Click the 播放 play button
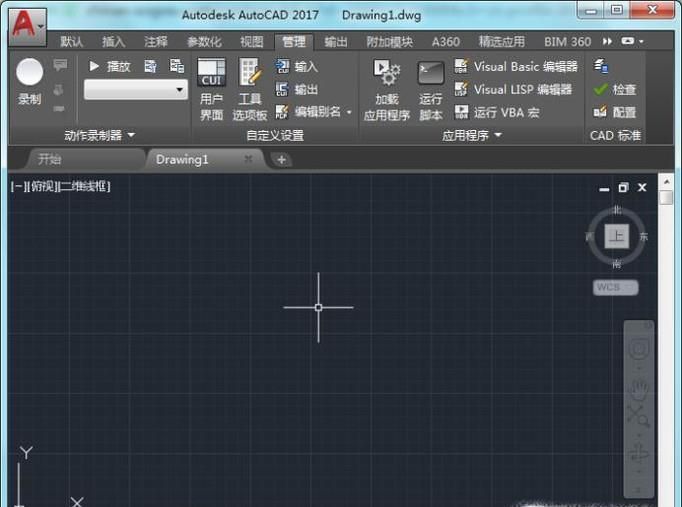Image resolution: width=682 pixels, height=507 pixels. pyautogui.click(x=110, y=66)
